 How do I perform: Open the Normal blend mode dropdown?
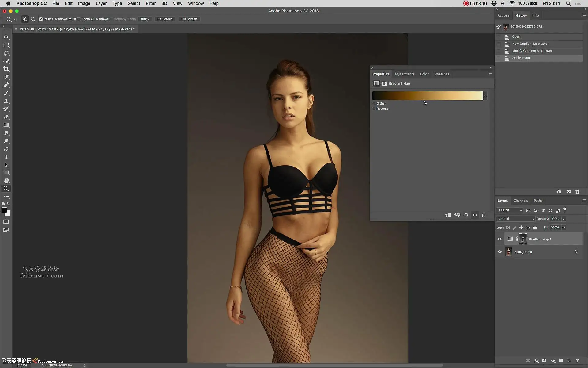(x=516, y=219)
